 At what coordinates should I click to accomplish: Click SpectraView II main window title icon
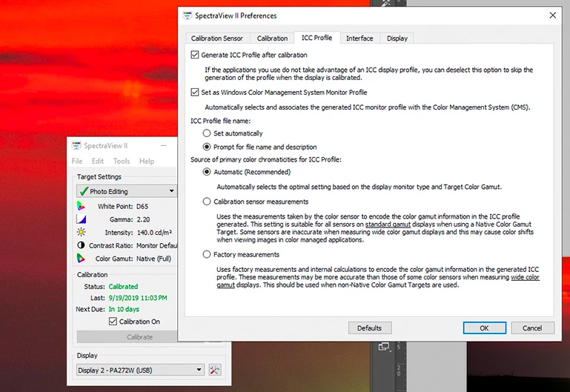76,146
